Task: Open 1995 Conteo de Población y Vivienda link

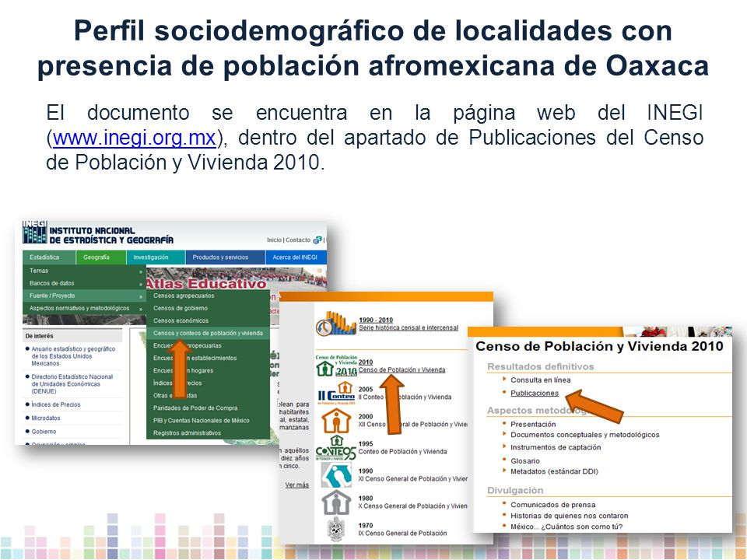Action: coord(402,451)
